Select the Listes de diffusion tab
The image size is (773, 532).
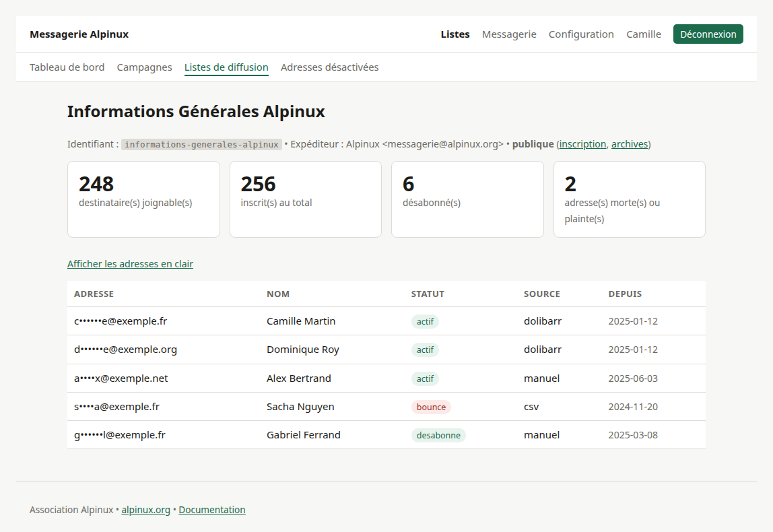[226, 67]
